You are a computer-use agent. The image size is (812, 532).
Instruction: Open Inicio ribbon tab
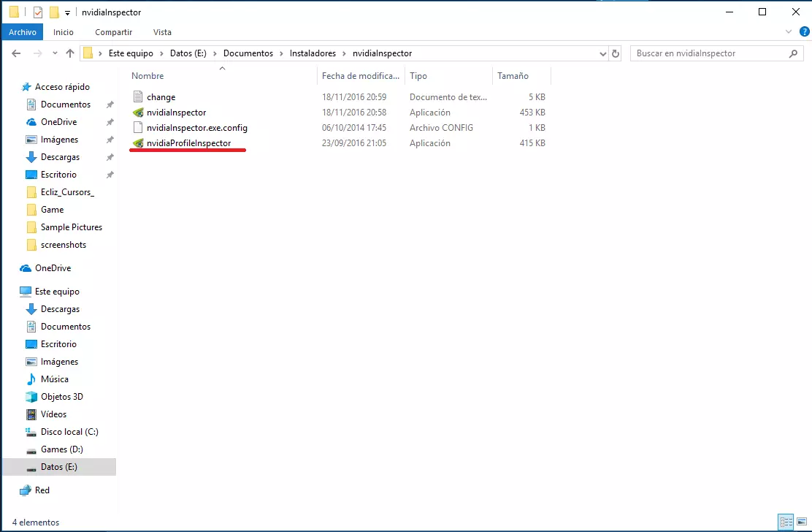pyautogui.click(x=64, y=32)
